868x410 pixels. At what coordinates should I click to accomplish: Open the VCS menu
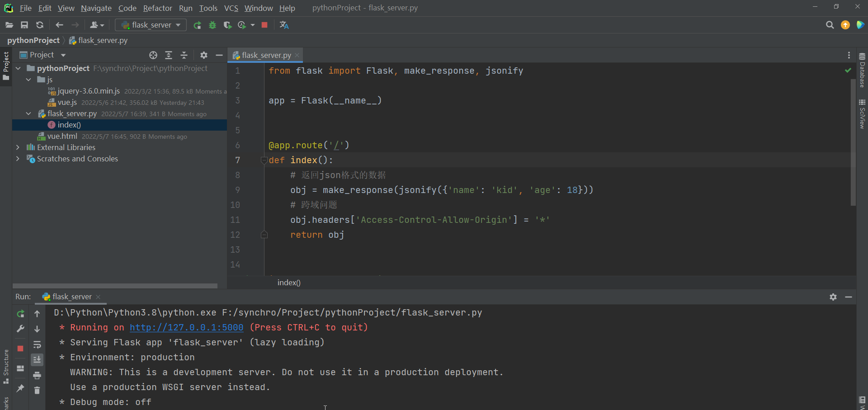pos(231,8)
